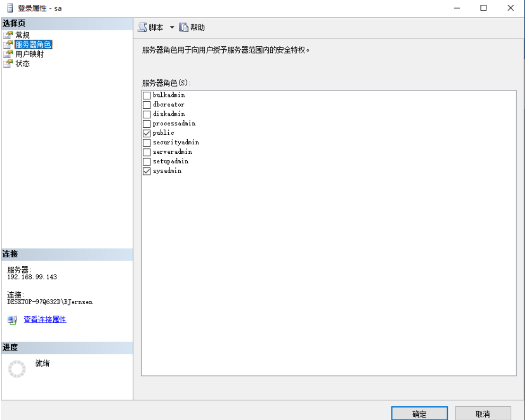Click the 脚本 toolbar label
The width and height of the screenshot is (525, 420).
(156, 27)
